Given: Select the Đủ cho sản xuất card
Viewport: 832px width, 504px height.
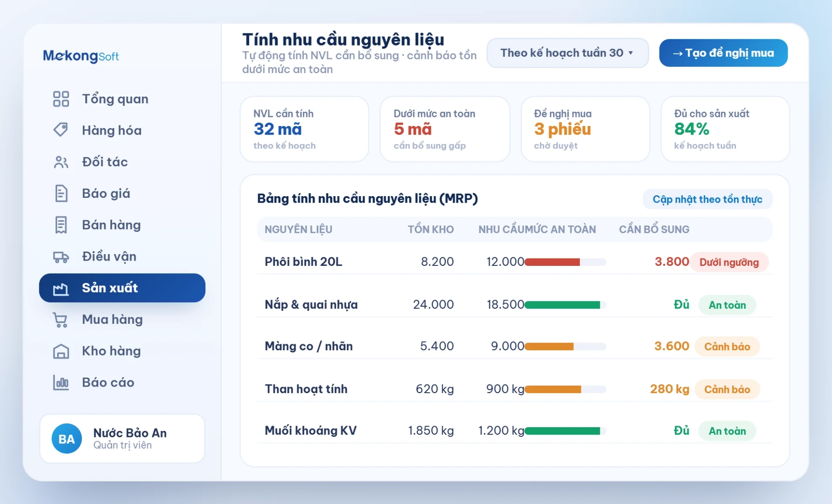Looking at the screenshot, I should (x=725, y=129).
